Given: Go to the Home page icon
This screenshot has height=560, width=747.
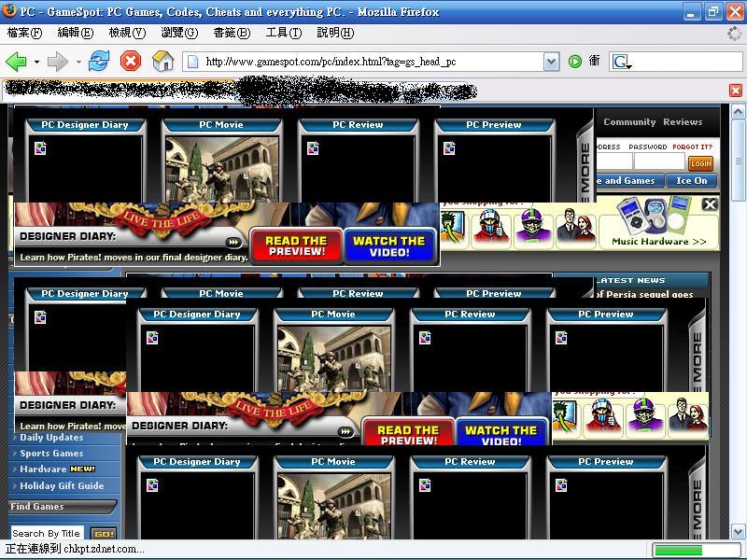Looking at the screenshot, I should tap(162, 61).
